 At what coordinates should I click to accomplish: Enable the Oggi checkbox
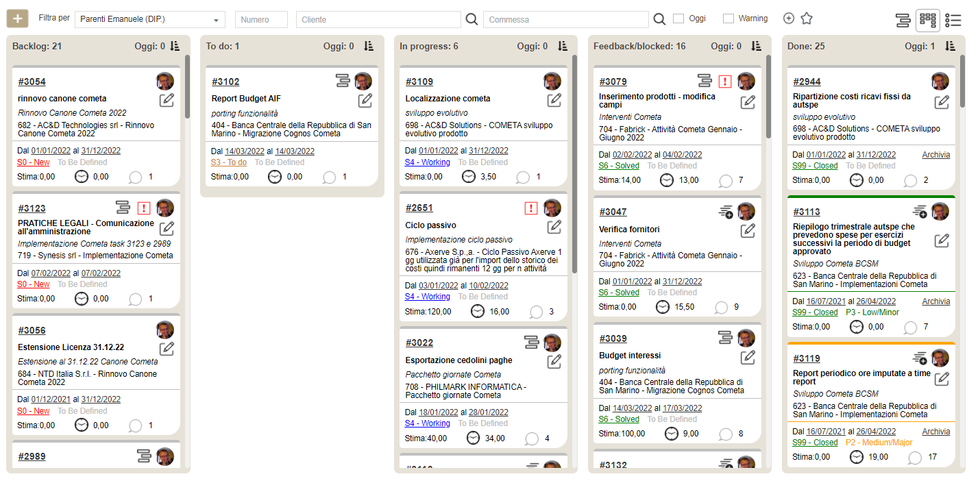click(678, 19)
